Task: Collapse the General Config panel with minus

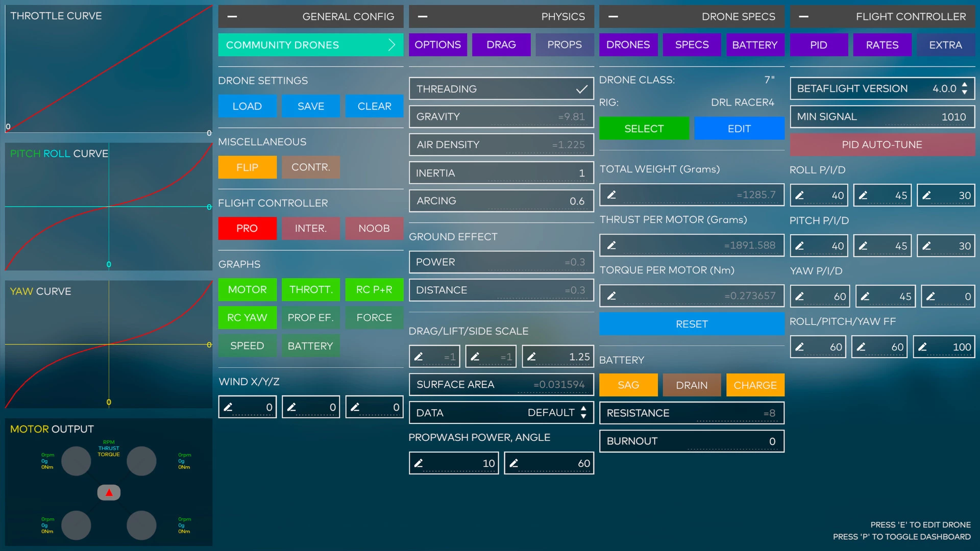Action: [232, 16]
